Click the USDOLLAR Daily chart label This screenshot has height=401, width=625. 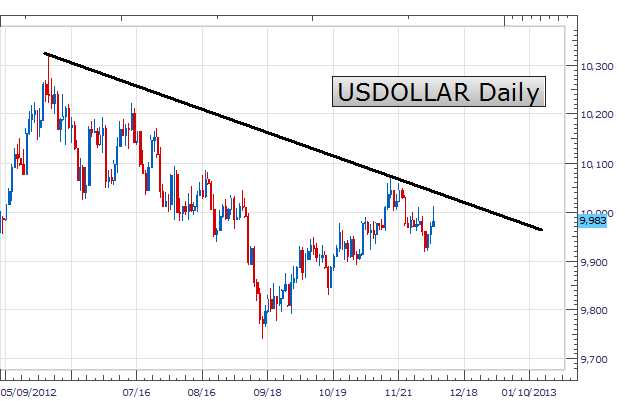pos(439,92)
